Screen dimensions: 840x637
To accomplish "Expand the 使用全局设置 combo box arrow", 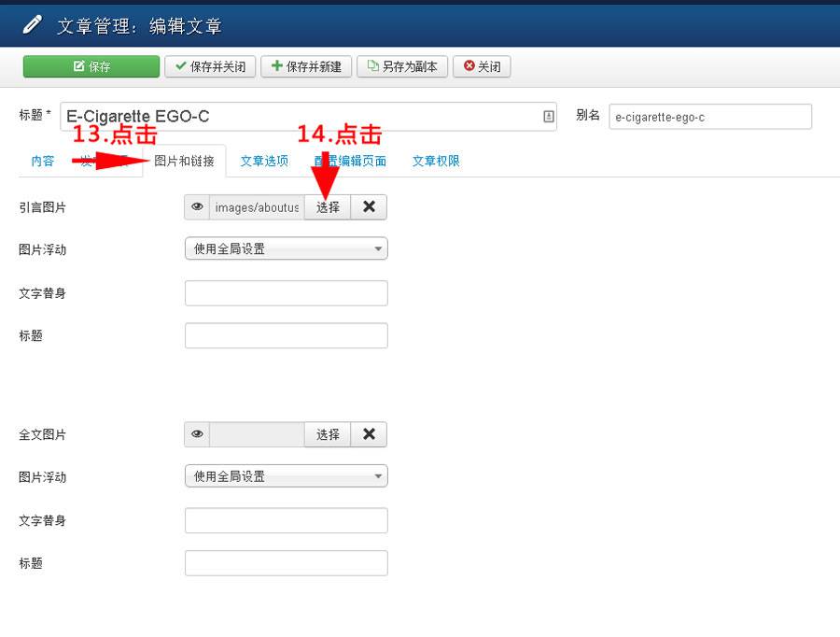I will point(377,248).
